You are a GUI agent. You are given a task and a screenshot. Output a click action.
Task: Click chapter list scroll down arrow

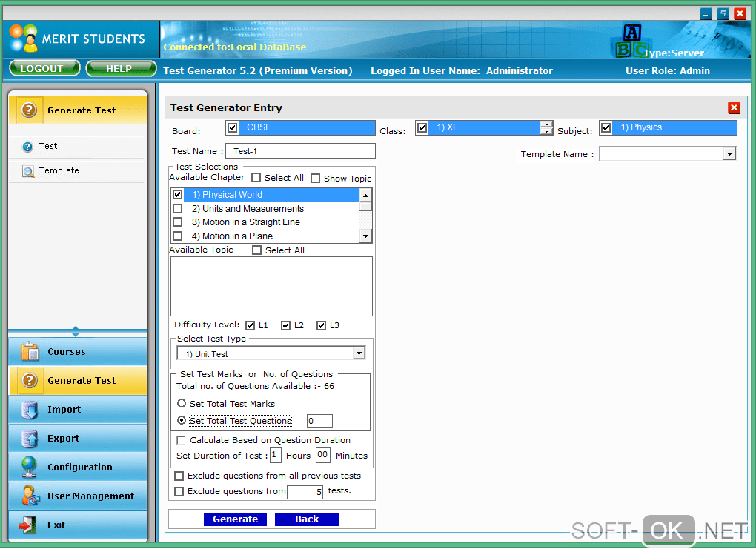[365, 236]
